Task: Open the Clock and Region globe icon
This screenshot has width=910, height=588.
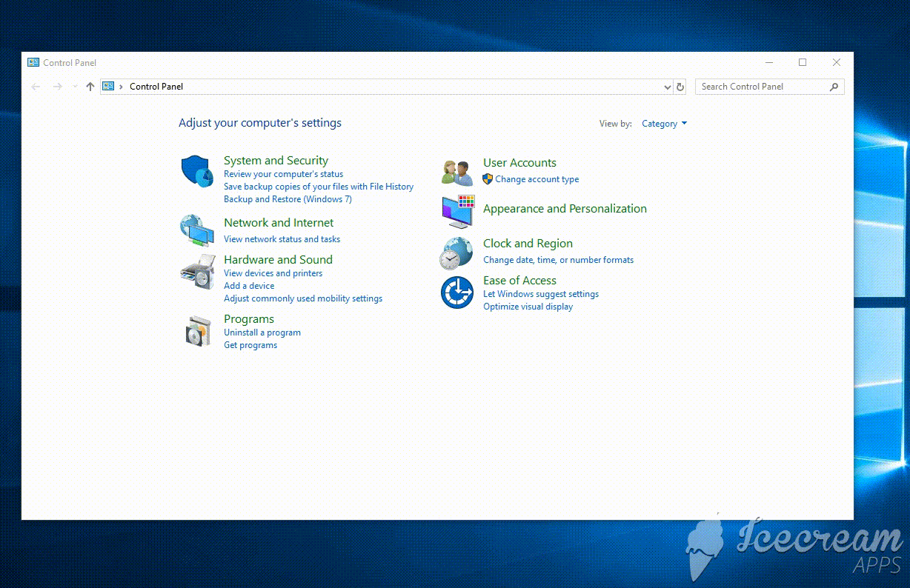Action: [x=456, y=253]
